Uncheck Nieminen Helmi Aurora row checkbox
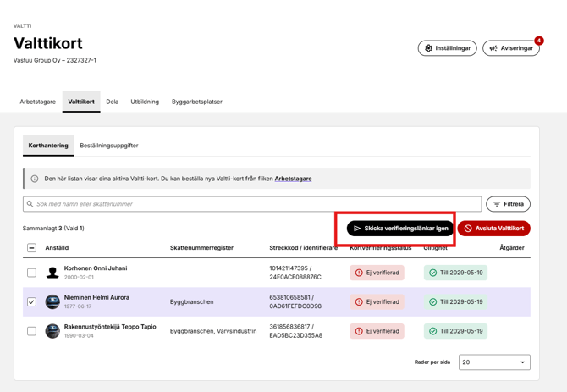 click(x=32, y=301)
